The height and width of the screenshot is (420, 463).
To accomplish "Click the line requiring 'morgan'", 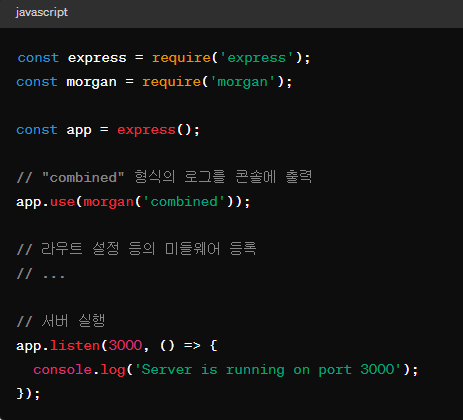I will (x=154, y=82).
